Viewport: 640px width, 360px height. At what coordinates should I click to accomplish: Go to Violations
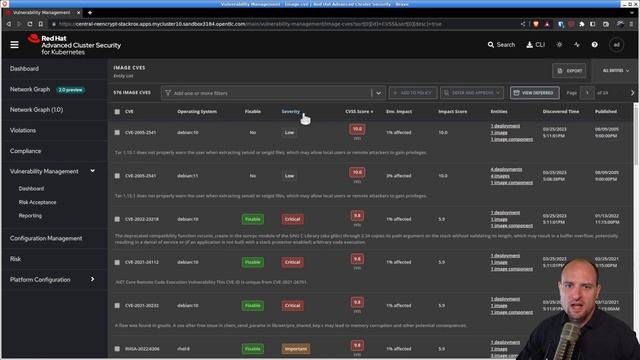coord(23,130)
